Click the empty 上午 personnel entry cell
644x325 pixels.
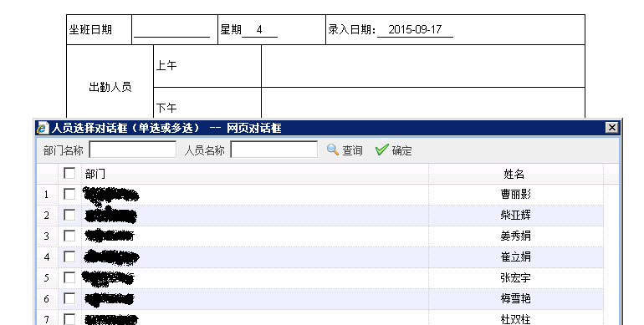pyautogui.click(x=423, y=66)
